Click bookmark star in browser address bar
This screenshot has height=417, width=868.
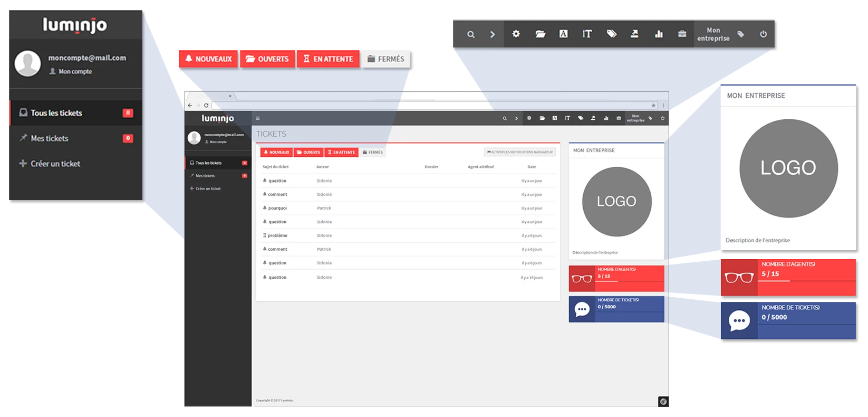coord(653,106)
